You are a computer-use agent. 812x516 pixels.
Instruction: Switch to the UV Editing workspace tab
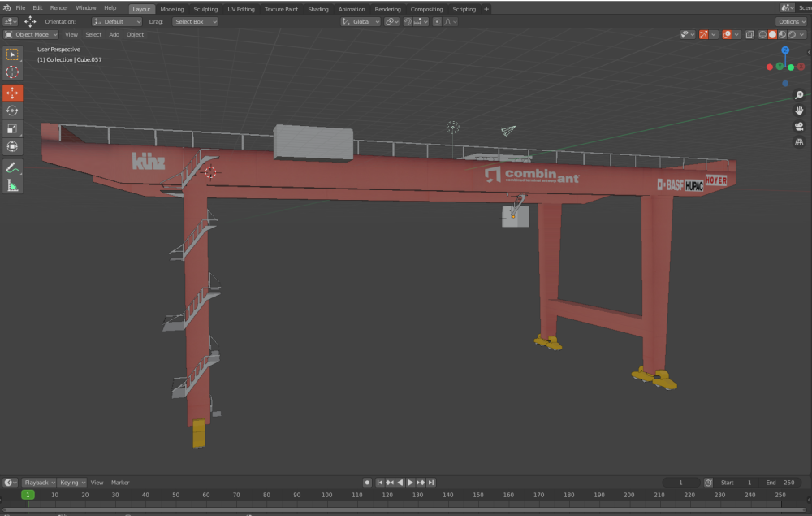[240, 9]
